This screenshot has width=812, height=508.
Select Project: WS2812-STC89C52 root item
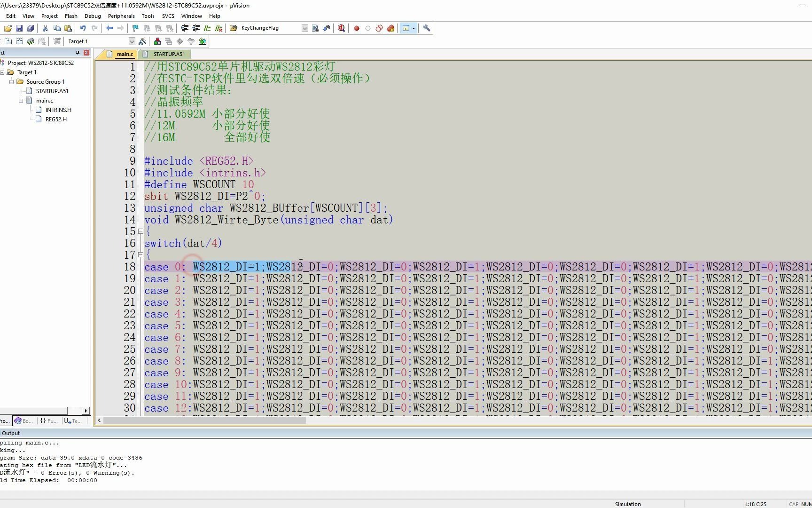[40, 63]
